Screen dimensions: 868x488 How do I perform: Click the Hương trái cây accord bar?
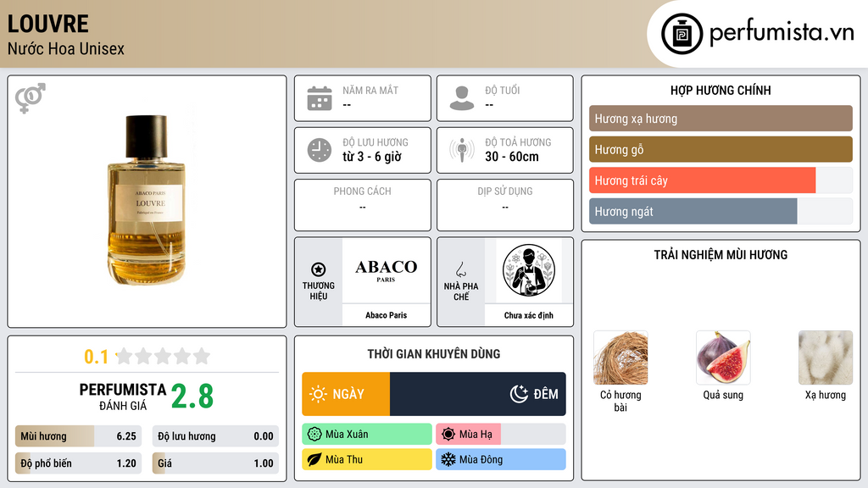pos(721,180)
